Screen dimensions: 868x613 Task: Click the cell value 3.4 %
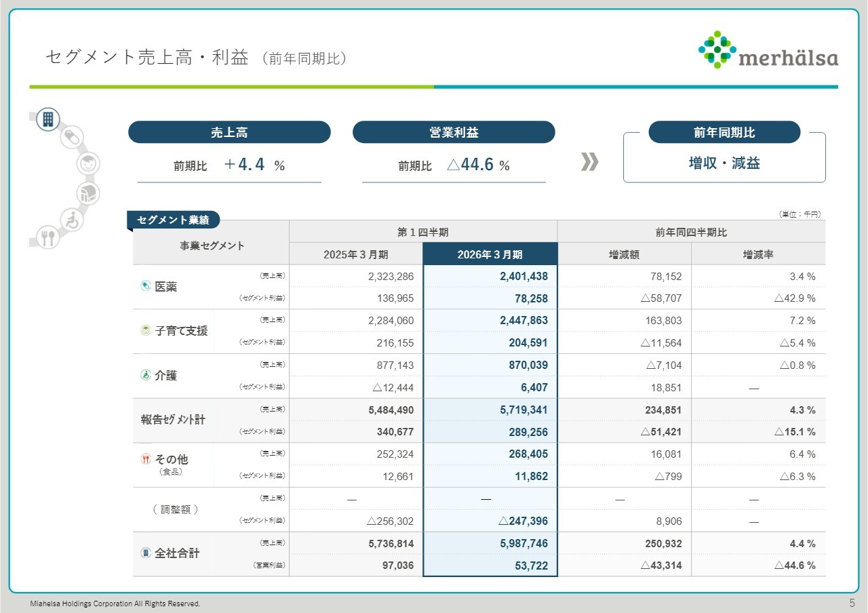pos(802,277)
